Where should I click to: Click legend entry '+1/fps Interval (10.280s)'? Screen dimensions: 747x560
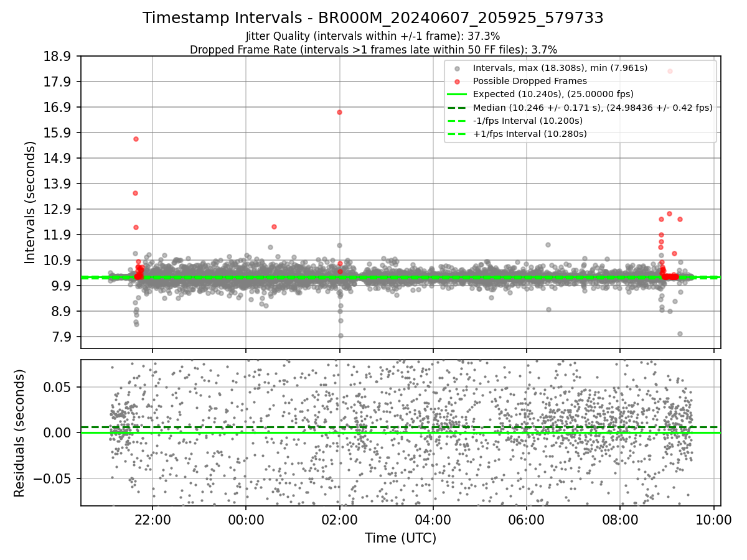pyautogui.click(x=530, y=133)
